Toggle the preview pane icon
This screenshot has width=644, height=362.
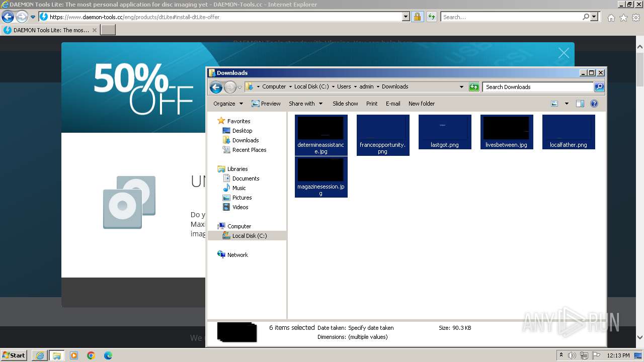580,104
